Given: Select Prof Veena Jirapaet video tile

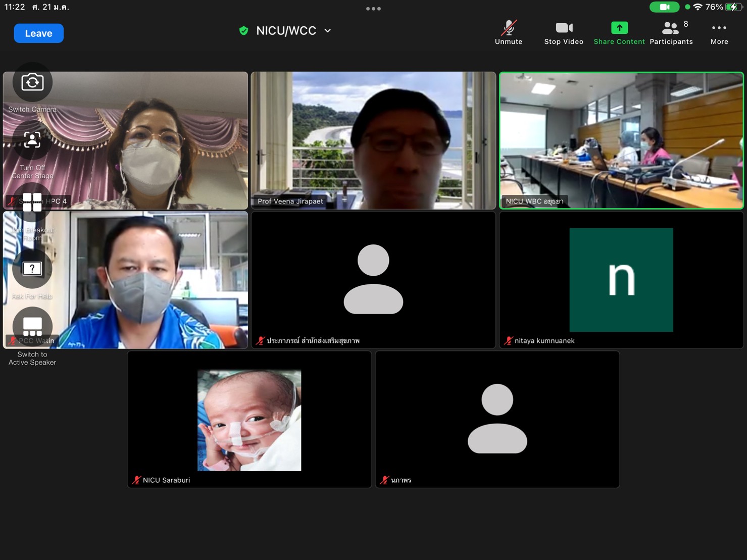Looking at the screenshot, I should click(x=373, y=140).
